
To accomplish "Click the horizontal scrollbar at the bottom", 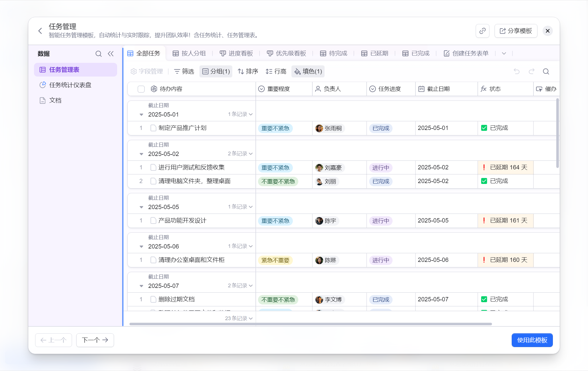I will [310, 324].
